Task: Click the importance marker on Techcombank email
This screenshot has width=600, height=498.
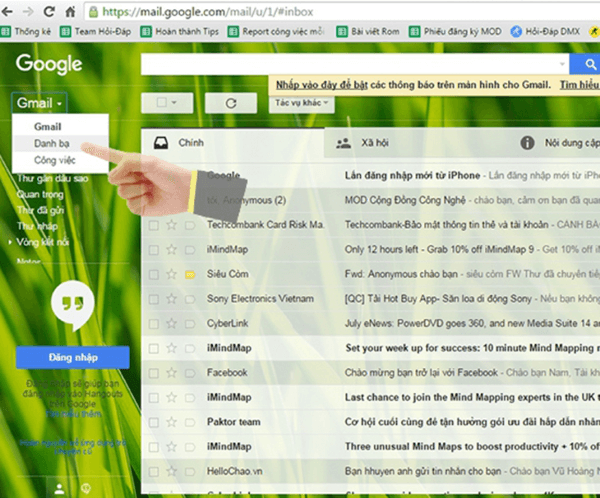Action: 190,225
